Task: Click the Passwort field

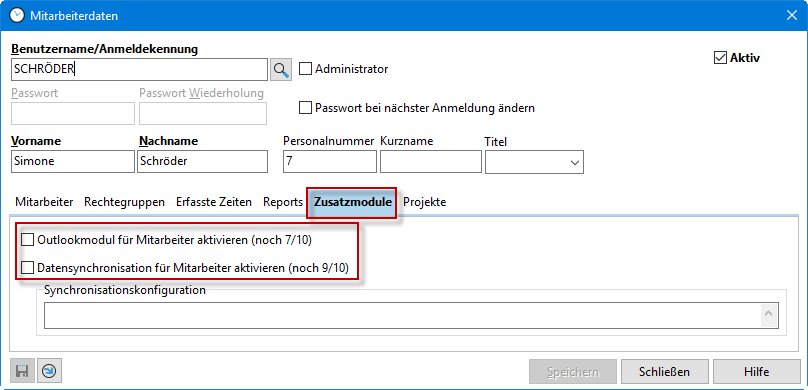Action: click(73, 113)
